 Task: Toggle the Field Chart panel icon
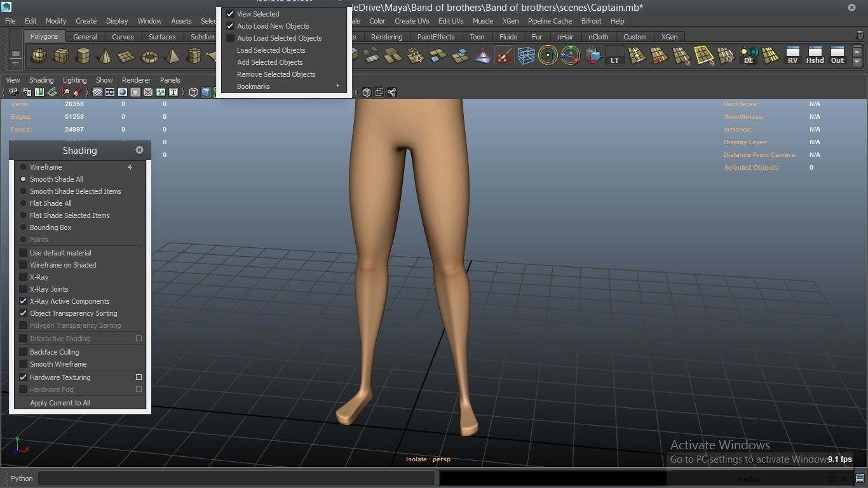[x=148, y=92]
